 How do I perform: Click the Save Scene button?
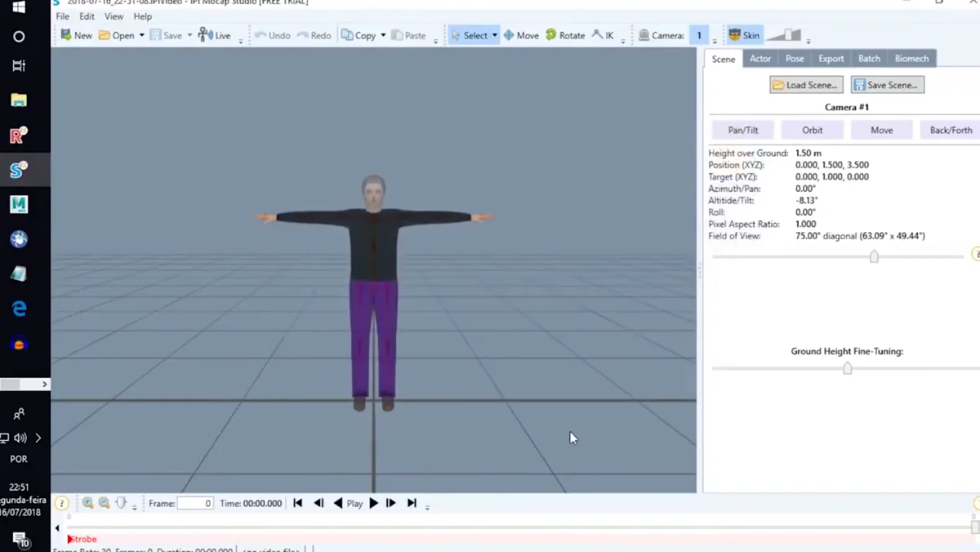[x=888, y=85]
